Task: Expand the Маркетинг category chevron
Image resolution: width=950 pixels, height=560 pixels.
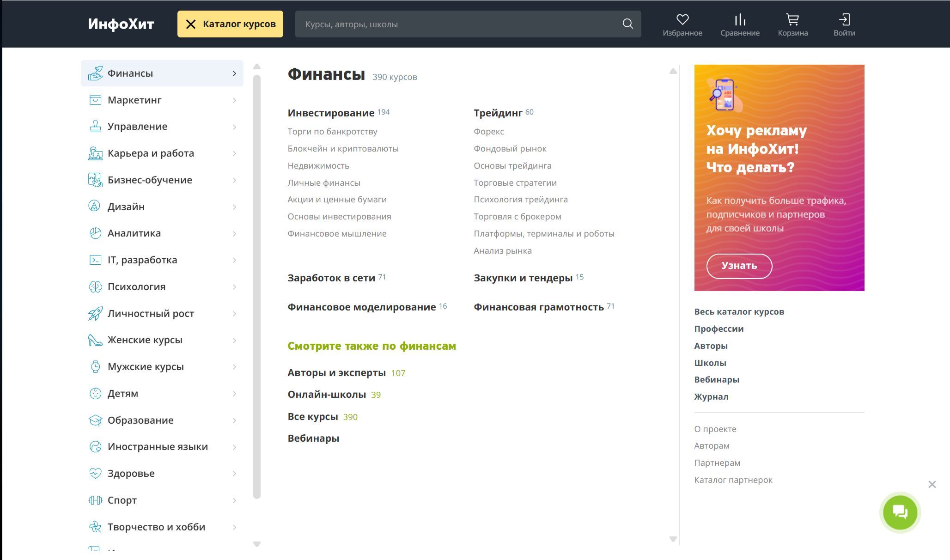Action: click(x=234, y=100)
